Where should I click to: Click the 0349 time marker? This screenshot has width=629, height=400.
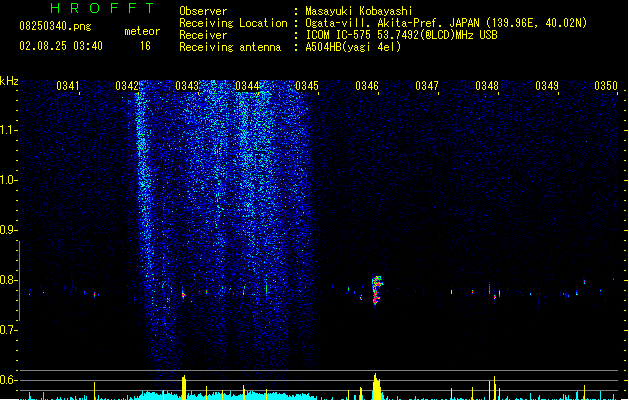547,86
